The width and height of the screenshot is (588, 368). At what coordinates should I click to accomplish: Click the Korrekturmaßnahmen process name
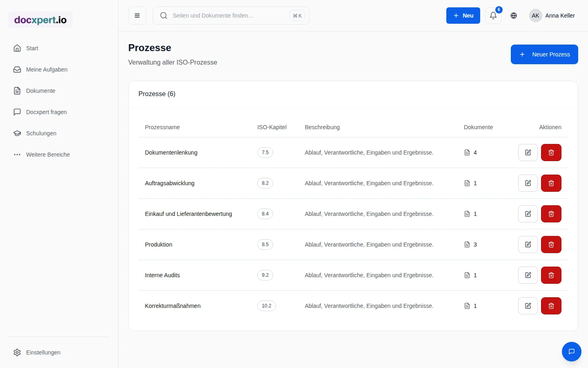(173, 306)
